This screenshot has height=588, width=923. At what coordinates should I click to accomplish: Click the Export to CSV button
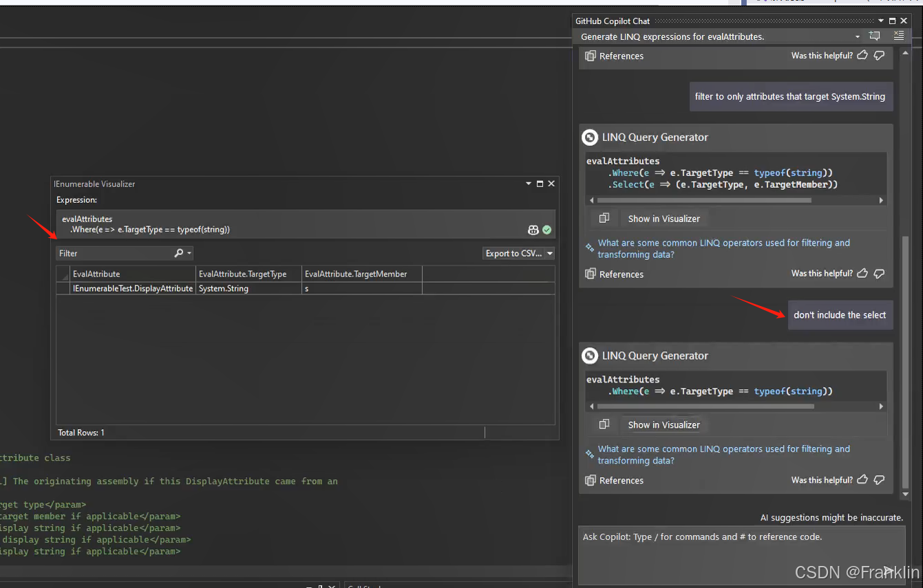513,253
